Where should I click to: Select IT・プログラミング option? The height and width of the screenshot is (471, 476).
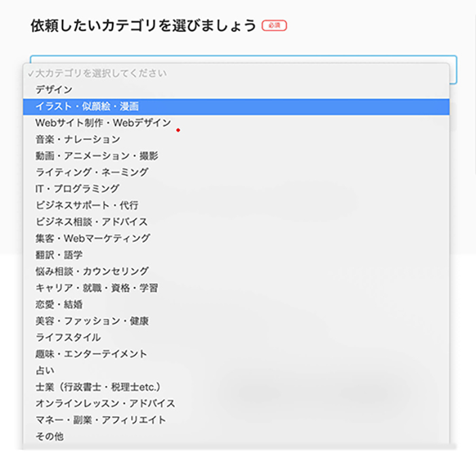[236, 189]
